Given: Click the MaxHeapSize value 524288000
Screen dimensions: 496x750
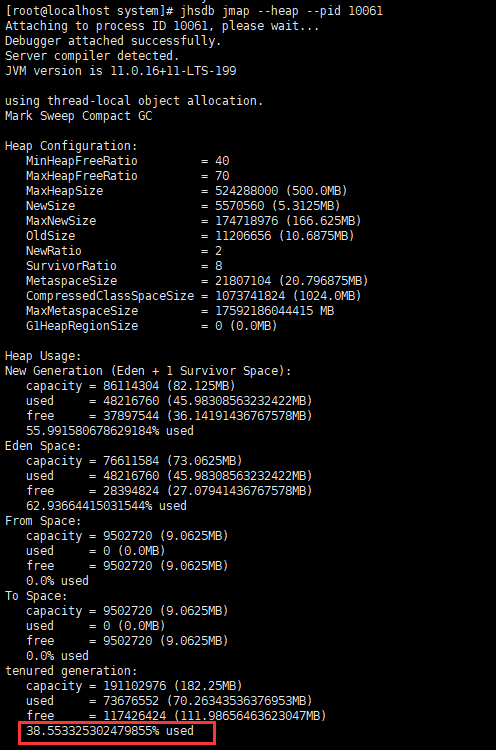Looking at the screenshot, I should 246,191.
